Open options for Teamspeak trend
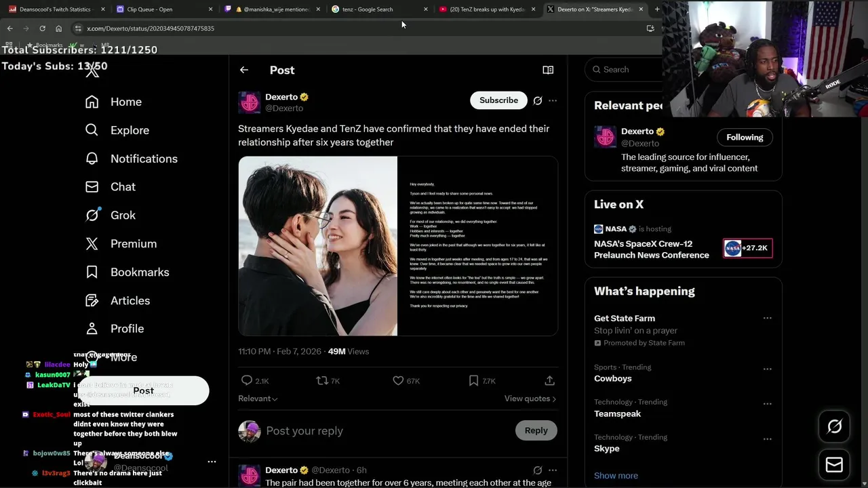The width and height of the screenshot is (868, 488). pyautogui.click(x=767, y=404)
